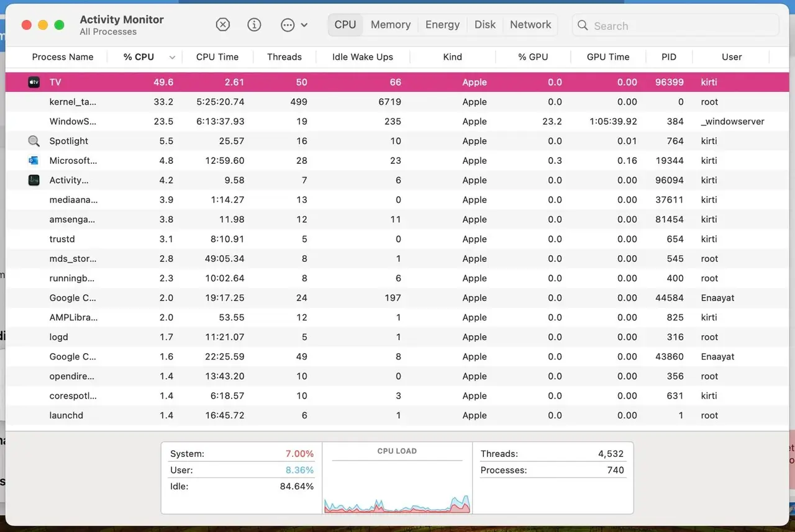The image size is (795, 532).
Task: Go to the Network tab
Action: [x=530, y=25]
